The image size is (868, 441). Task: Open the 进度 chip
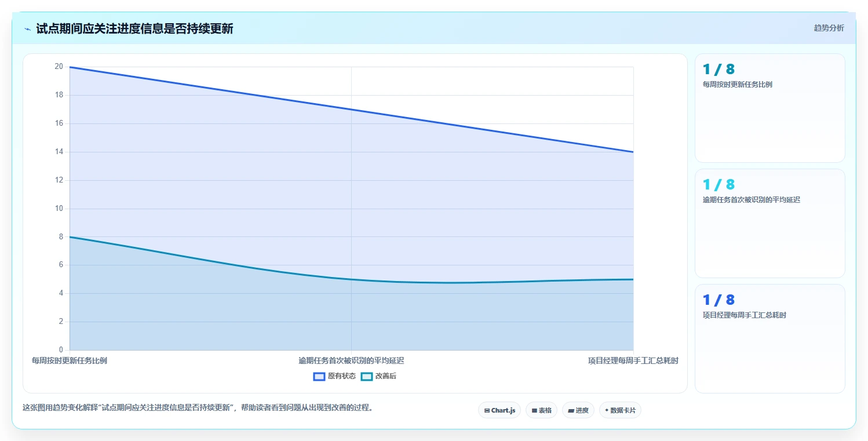tap(578, 410)
